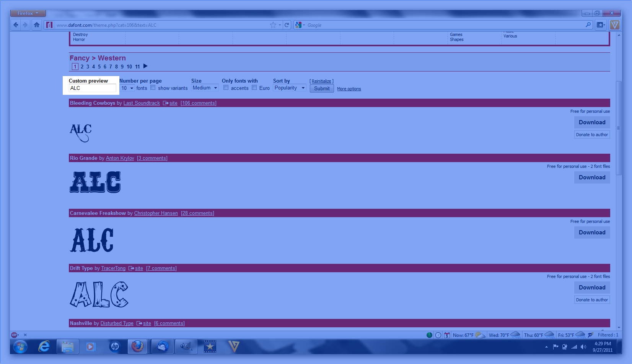Open the media player taskbar icon
Viewport: 632px width, 364px height.
point(90,347)
